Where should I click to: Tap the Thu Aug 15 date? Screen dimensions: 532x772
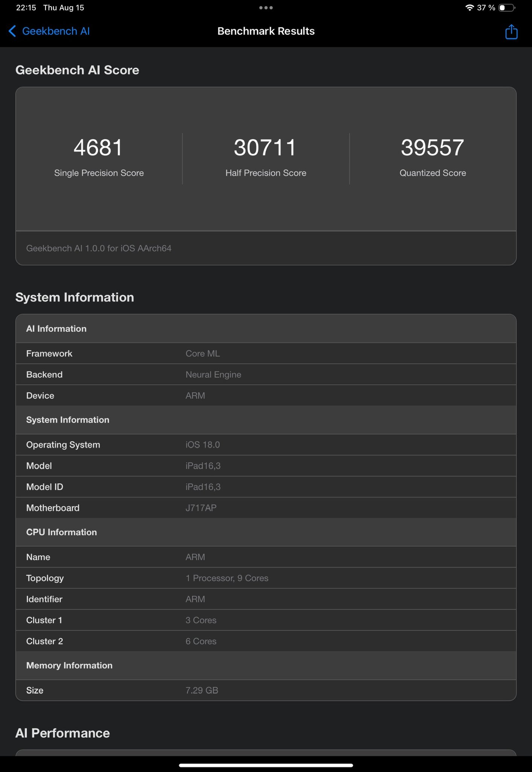click(64, 8)
